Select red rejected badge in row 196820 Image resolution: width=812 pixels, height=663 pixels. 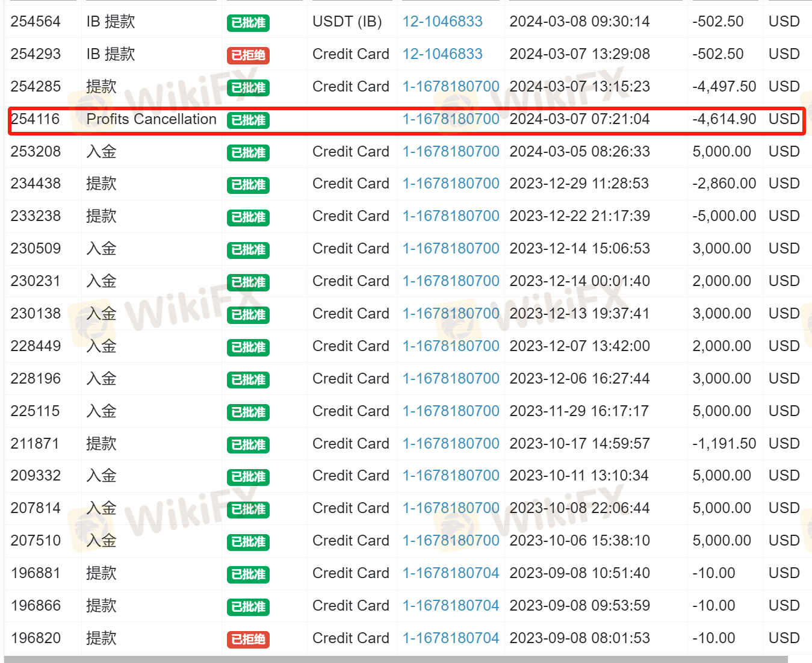coord(248,640)
